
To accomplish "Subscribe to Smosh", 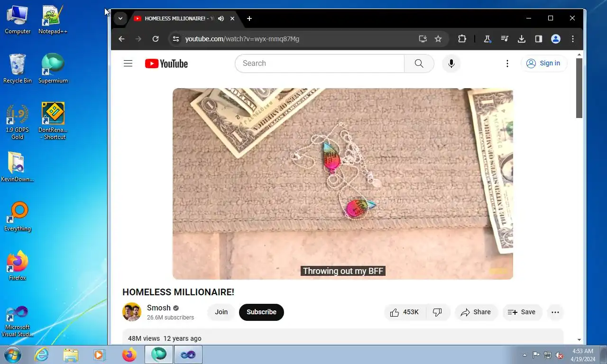I will point(261,312).
